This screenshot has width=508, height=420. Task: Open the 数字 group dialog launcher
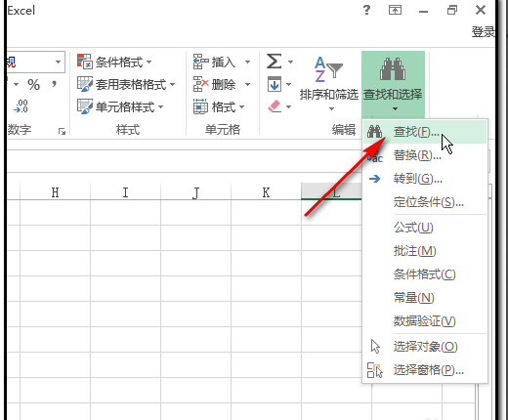pyautogui.click(x=62, y=131)
